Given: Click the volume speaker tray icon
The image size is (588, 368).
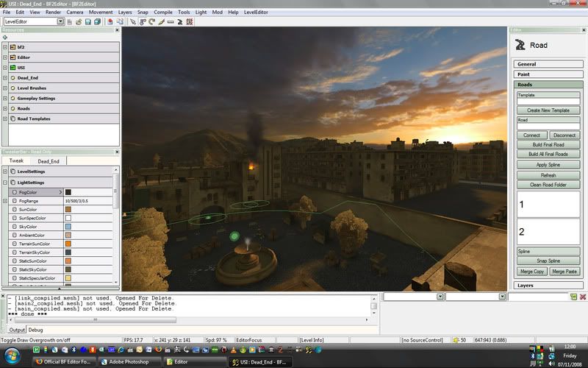Looking at the screenshot, I should (551, 364).
